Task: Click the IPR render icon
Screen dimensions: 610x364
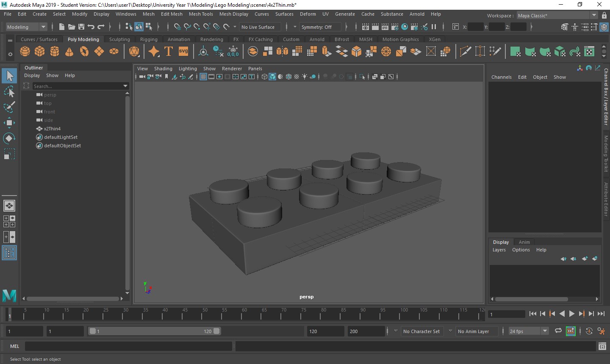Action: click(x=385, y=27)
